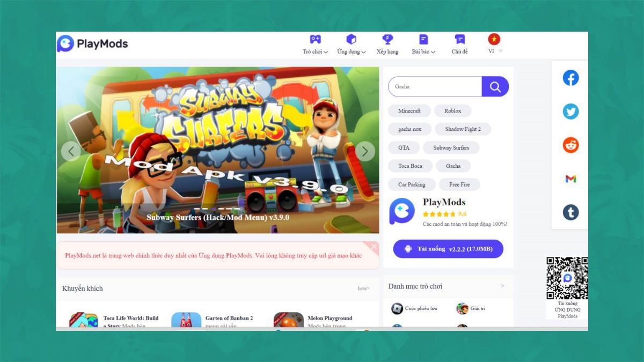Click the Xếp hạng trophy icon
The height and width of the screenshot is (362, 644).
point(387,39)
